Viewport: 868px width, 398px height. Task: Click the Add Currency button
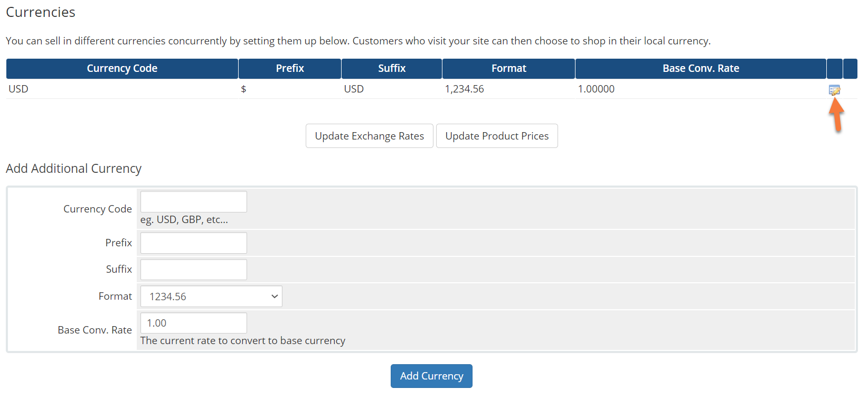[431, 376]
